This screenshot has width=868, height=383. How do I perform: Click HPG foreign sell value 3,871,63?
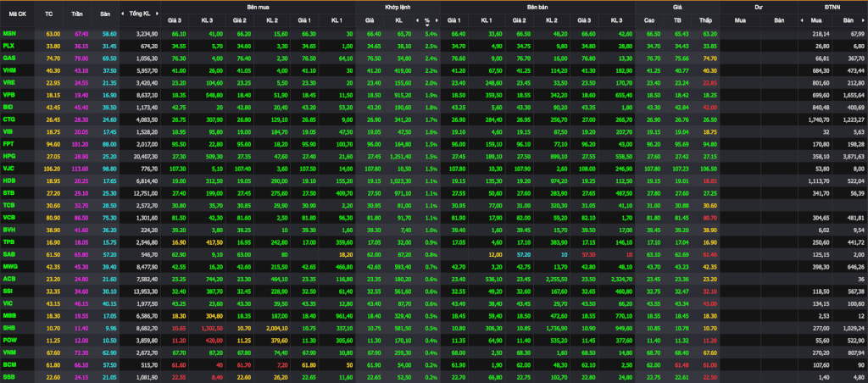tap(853, 155)
